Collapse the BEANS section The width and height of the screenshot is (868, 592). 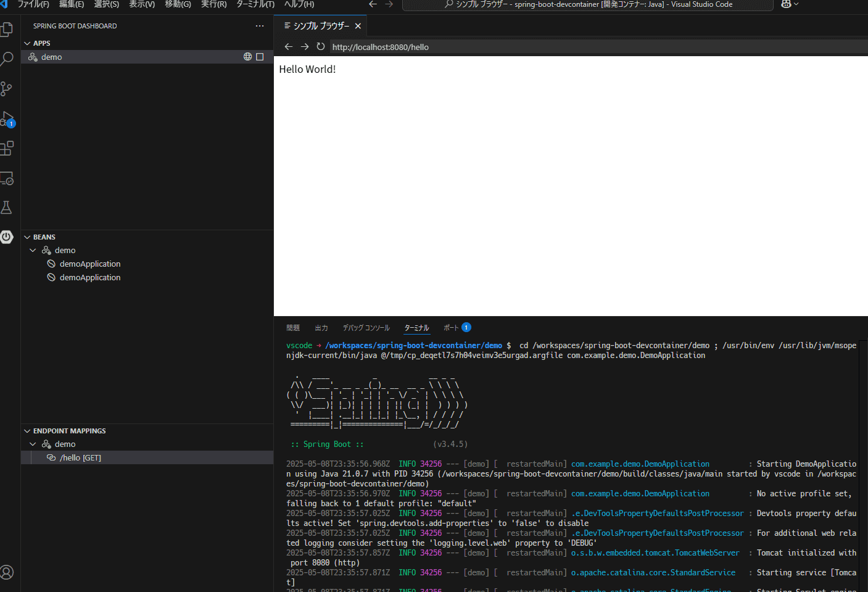[27, 236]
